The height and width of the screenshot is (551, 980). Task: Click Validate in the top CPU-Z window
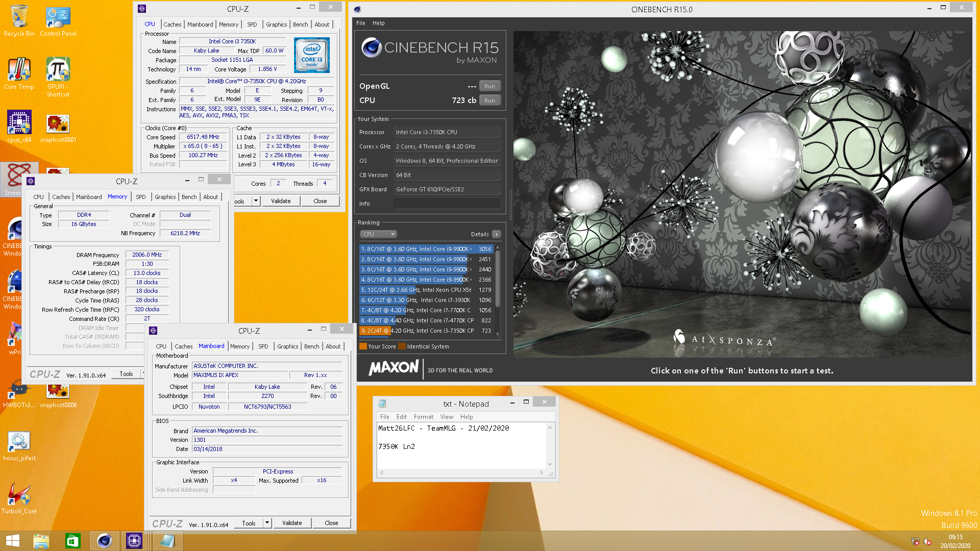[x=281, y=201]
